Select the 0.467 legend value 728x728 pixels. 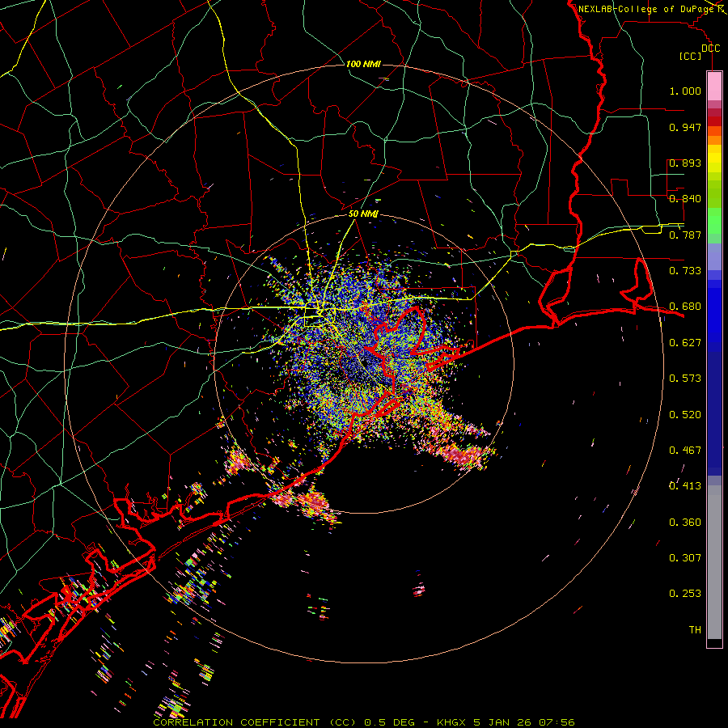685,451
